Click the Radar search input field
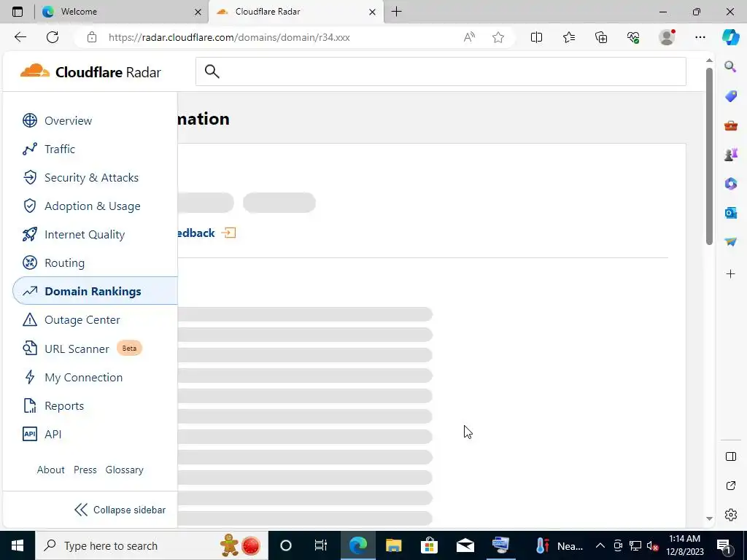 tap(441, 71)
